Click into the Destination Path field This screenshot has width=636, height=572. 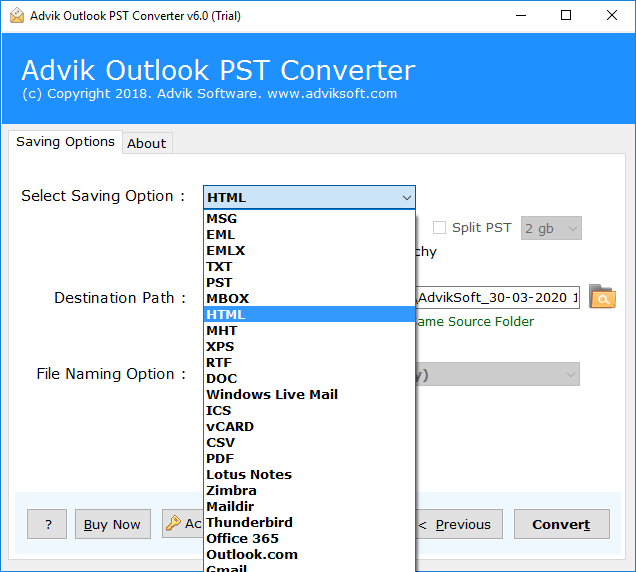point(497,297)
